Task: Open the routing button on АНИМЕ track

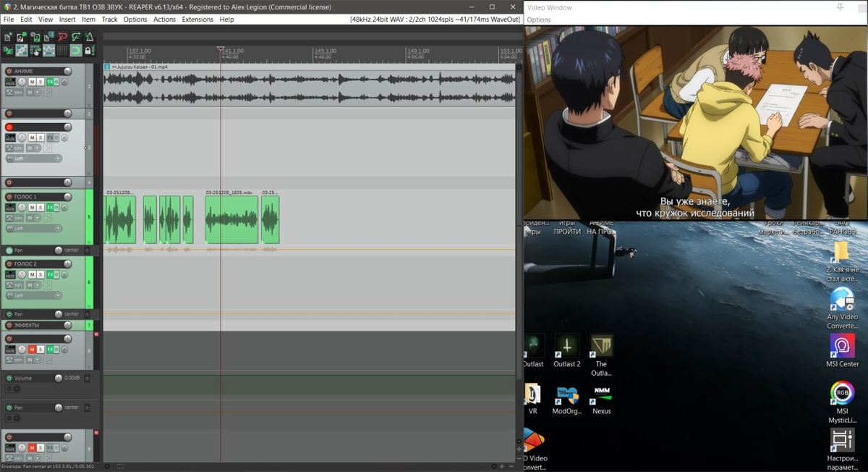Action: [10, 82]
